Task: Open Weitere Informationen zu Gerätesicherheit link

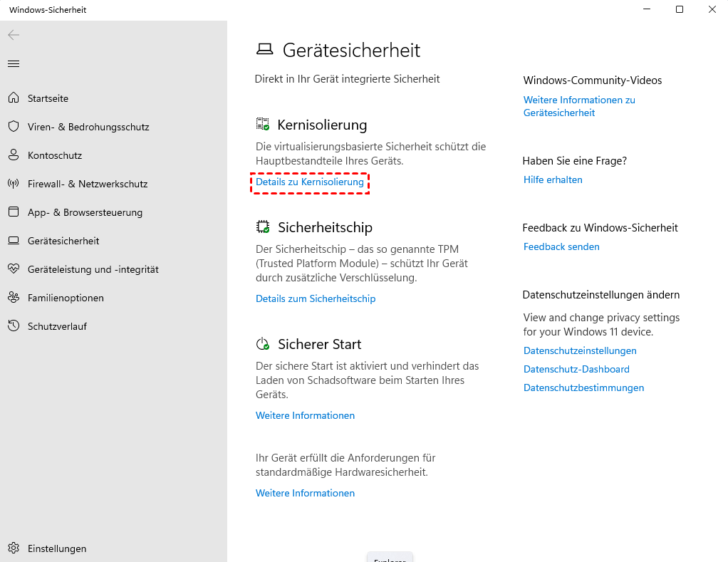Action: (579, 106)
